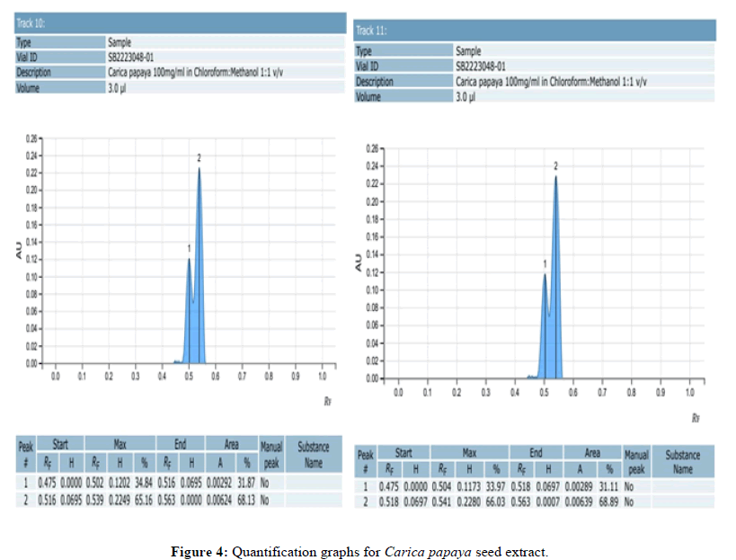Click peak 2 label in Track 11 chart

pos(556,166)
